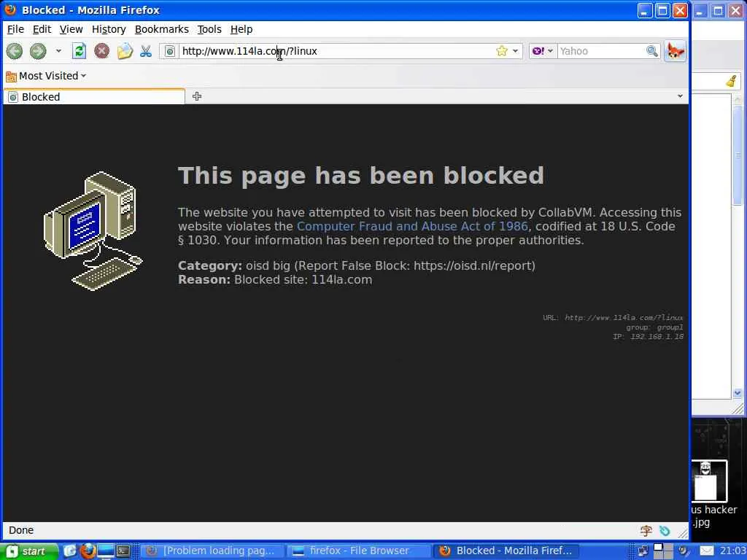Click the blue tag status bar icon

coord(665,531)
